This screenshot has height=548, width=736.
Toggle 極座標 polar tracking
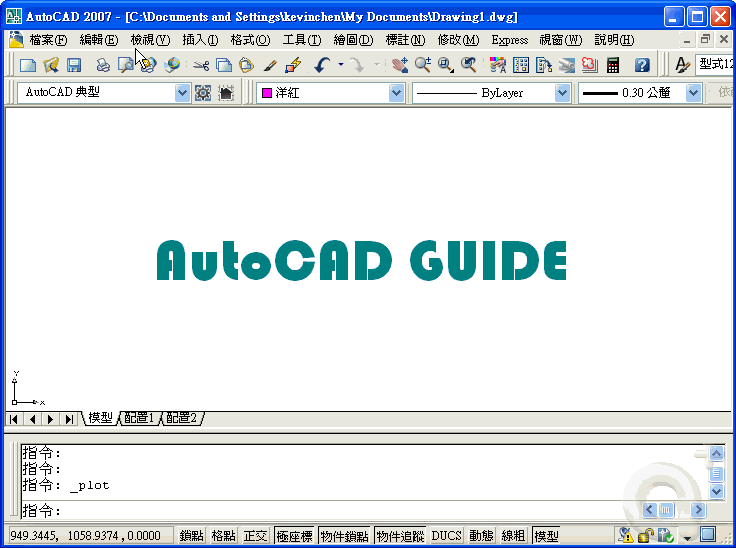coord(294,535)
